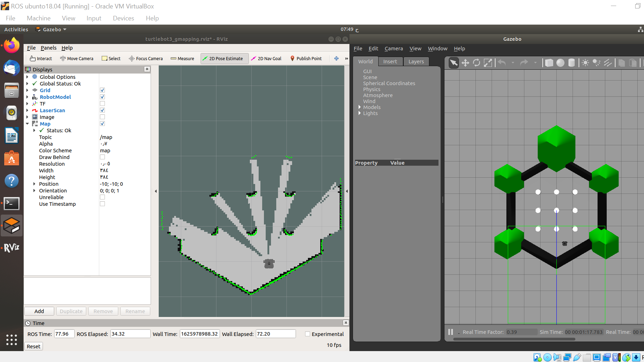The width and height of the screenshot is (644, 362).
Task: Insert a cylinder into the Gazebo scene
Action: (571, 63)
